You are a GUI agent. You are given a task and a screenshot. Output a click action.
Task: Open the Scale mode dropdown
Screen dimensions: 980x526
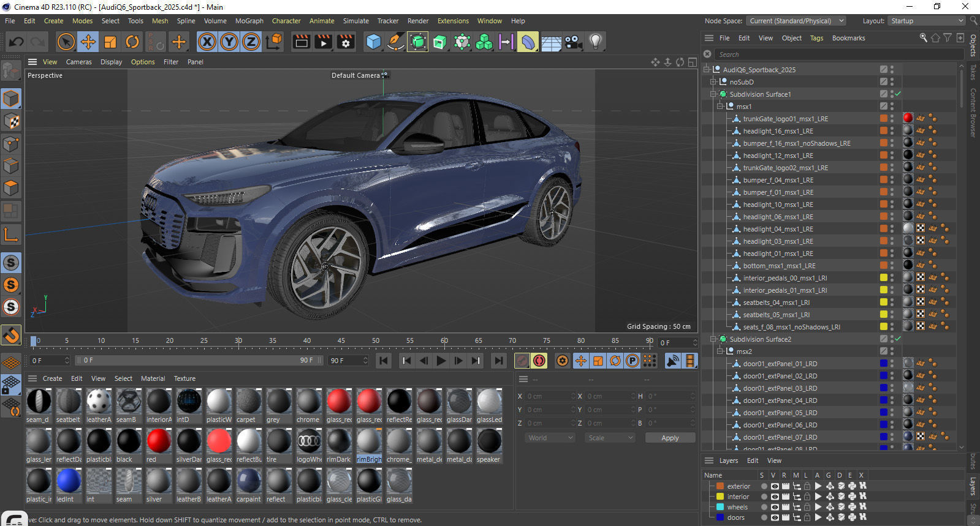tap(610, 438)
